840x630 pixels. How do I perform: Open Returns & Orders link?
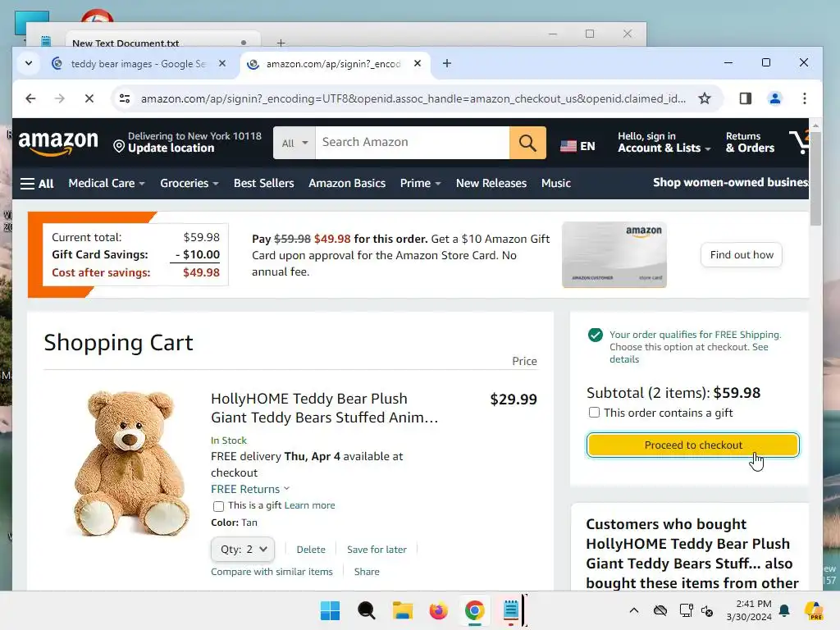tap(750, 143)
